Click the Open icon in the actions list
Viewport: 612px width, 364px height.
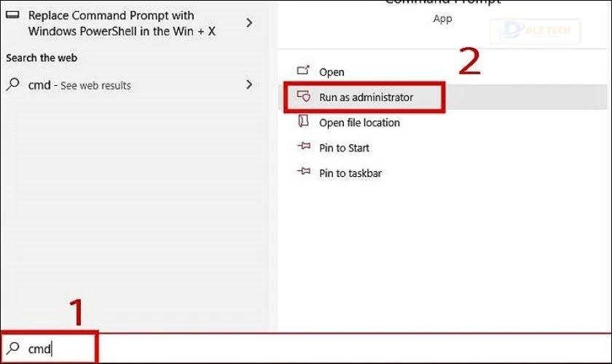coord(304,71)
